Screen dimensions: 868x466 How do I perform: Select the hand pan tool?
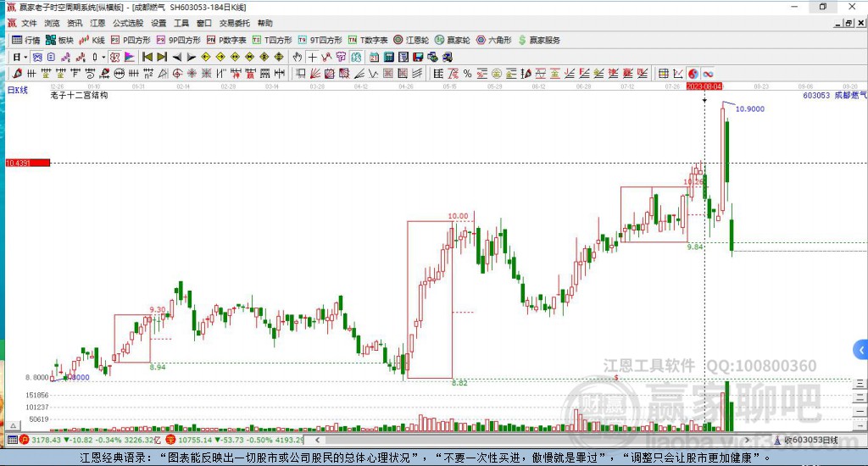(x=298, y=57)
